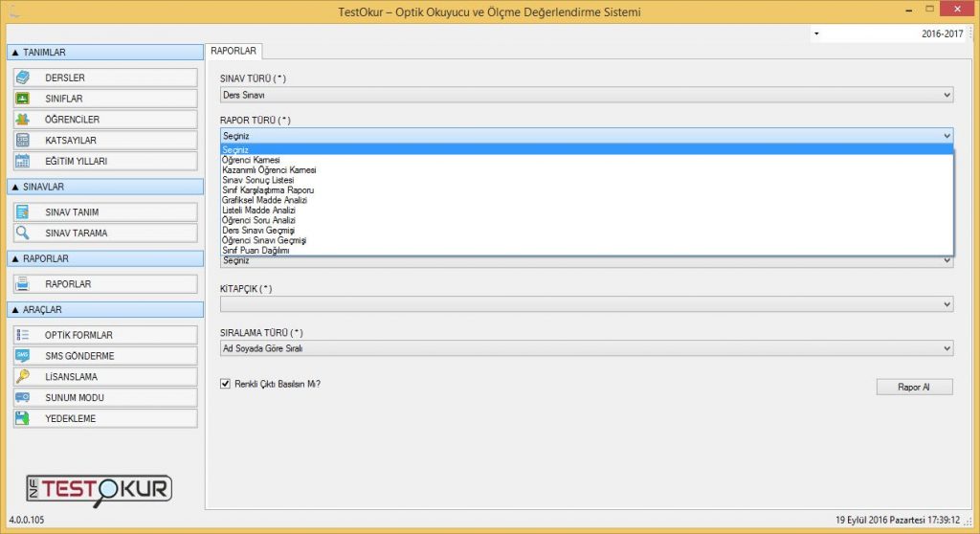
Task: Go to SINAV TARAMA
Action: tap(105, 233)
